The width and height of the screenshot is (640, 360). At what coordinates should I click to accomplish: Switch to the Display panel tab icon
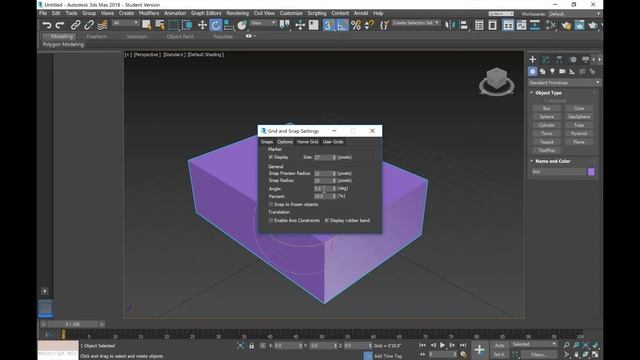tap(586, 60)
